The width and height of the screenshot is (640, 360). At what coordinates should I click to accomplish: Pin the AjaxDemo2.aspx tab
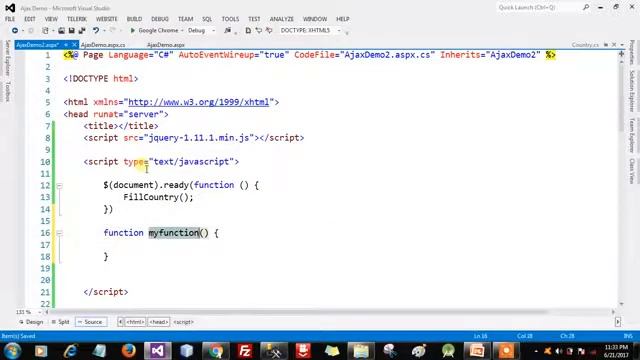(x=66, y=45)
